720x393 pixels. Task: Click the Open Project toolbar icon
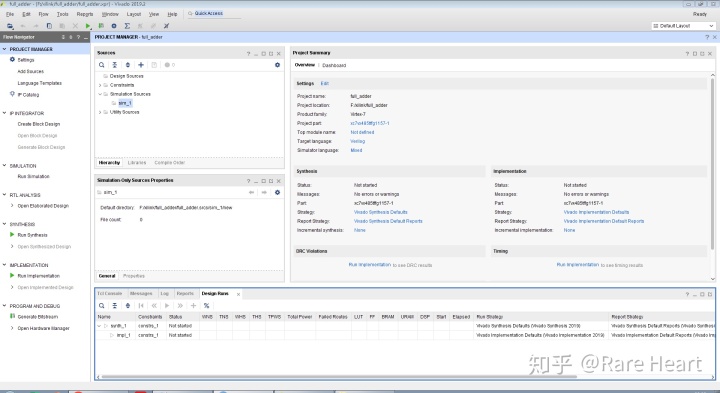10,26
